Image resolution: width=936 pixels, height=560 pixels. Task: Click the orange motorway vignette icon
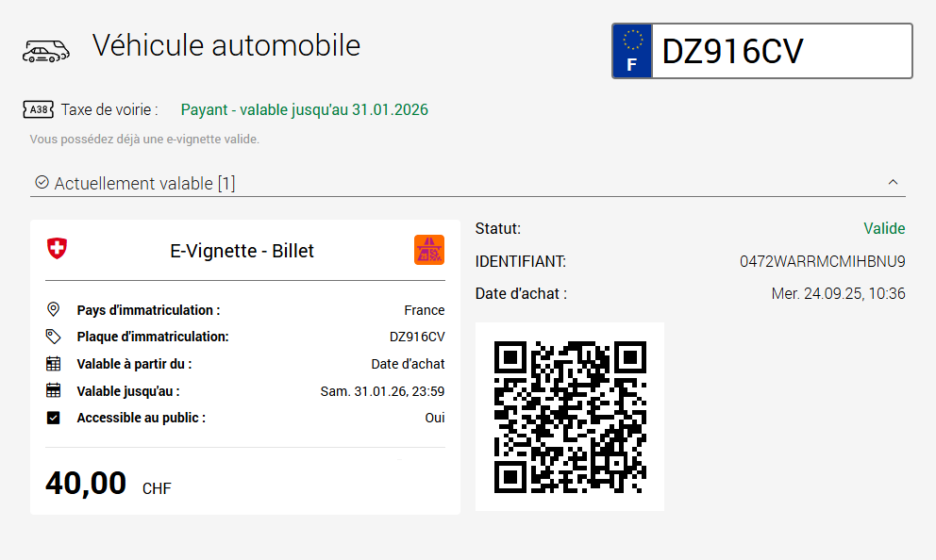click(x=429, y=250)
